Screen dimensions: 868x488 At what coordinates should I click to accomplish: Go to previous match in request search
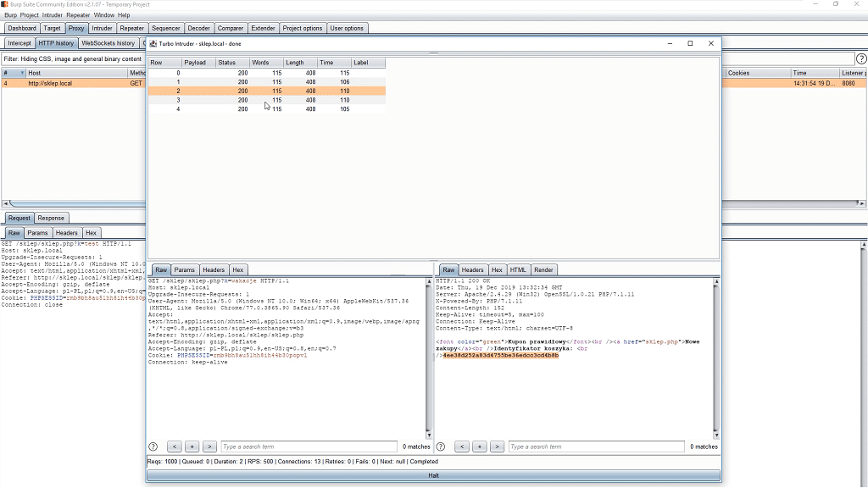pos(175,446)
